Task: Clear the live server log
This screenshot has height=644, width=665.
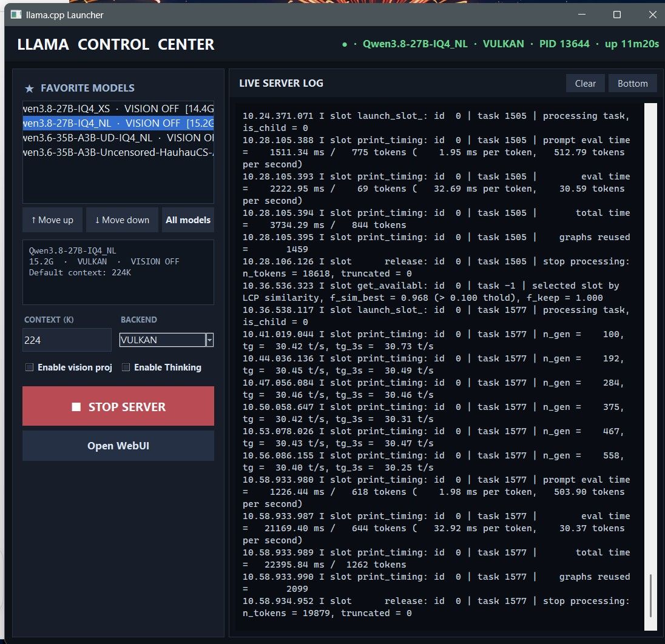Action: coord(586,84)
